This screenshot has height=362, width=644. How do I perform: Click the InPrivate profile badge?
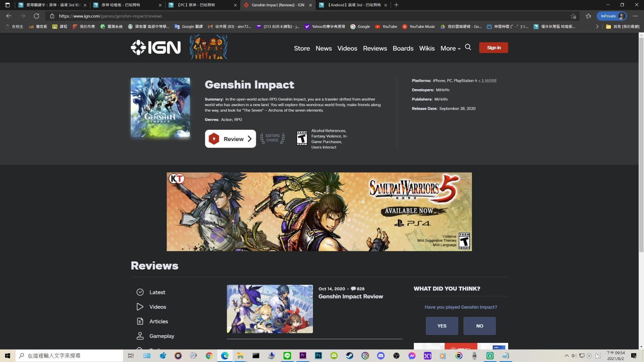point(612,16)
